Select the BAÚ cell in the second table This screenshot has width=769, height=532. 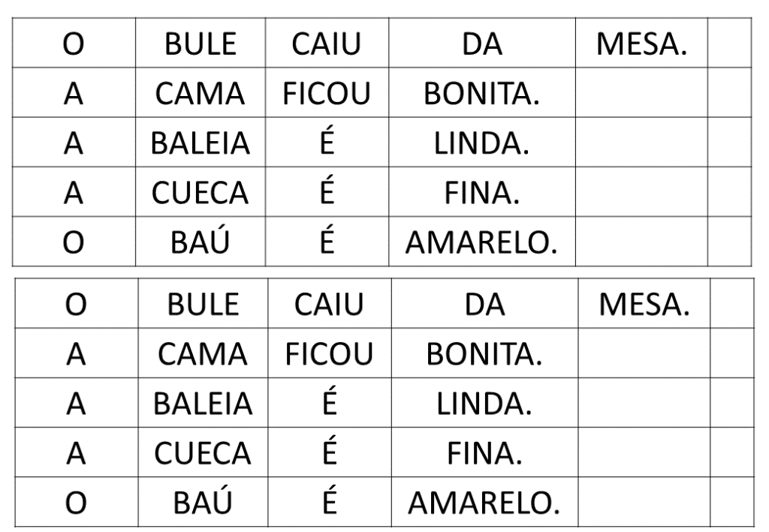point(203,503)
